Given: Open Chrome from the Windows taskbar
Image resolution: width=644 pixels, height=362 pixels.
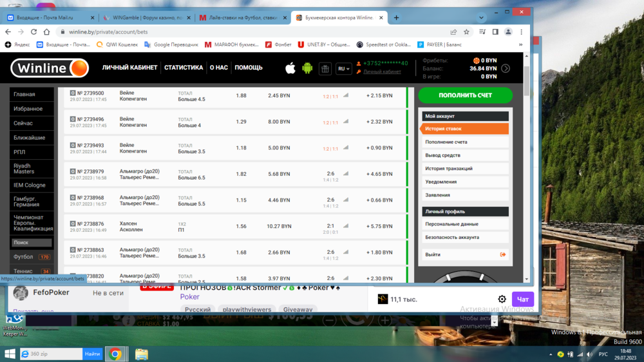Looking at the screenshot, I should [115, 354].
